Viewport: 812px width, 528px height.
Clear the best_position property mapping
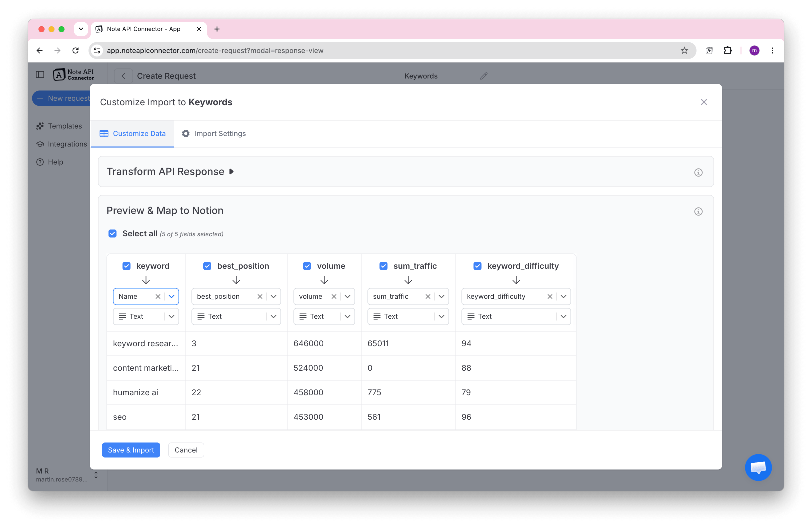point(260,296)
